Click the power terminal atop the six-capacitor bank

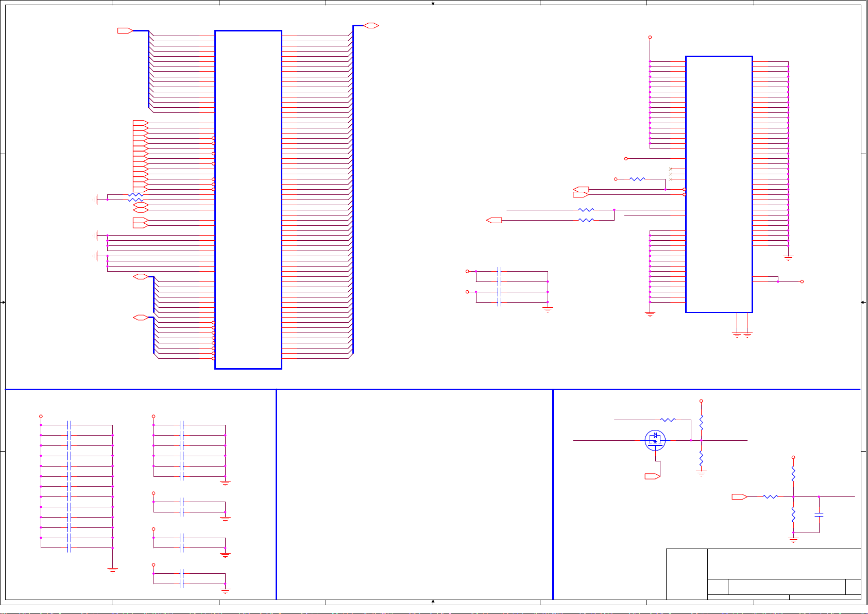154,416
